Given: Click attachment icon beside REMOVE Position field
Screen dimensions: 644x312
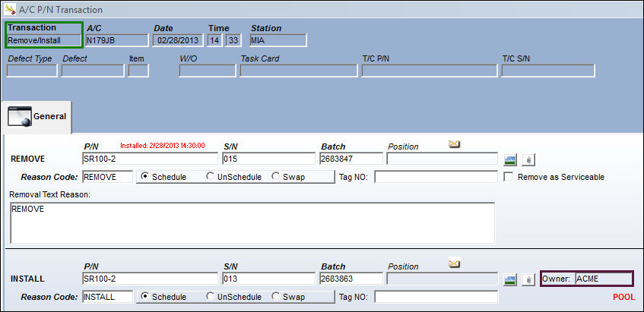Looking at the screenshot, I should [528, 160].
